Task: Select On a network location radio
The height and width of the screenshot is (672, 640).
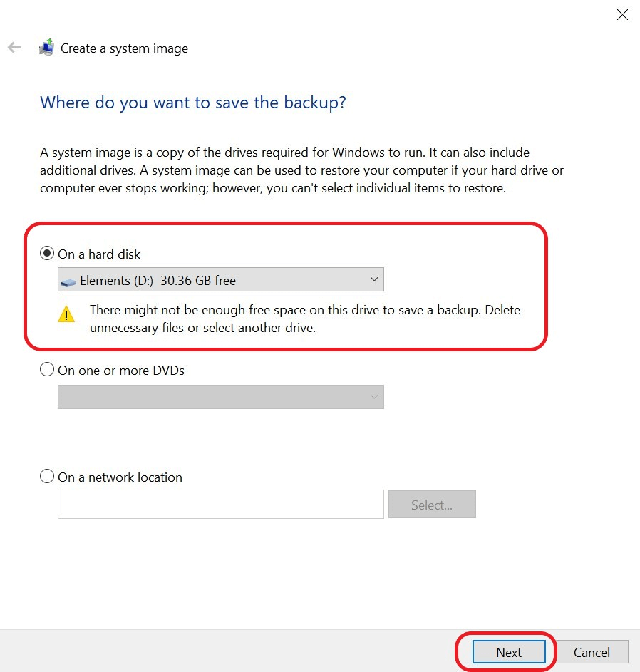Action: tap(47, 476)
